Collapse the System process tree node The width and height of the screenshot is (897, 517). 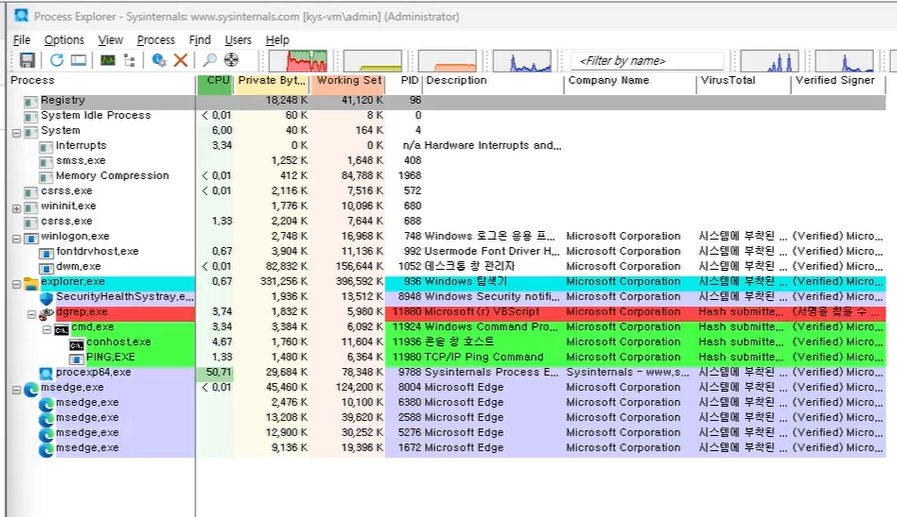pyautogui.click(x=17, y=133)
